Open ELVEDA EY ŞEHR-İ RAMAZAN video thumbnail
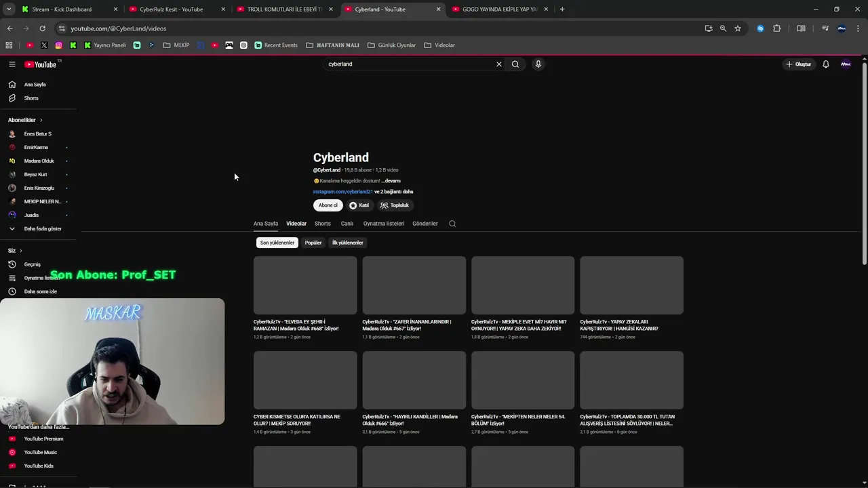Viewport: 868px width, 488px height. coord(305,285)
